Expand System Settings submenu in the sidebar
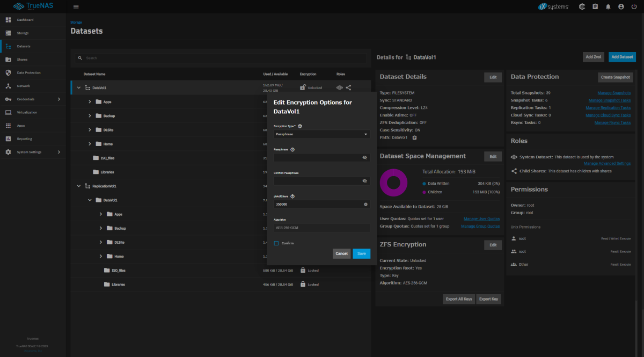 click(x=59, y=152)
